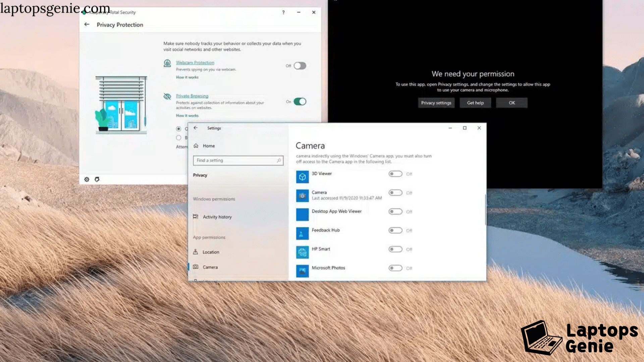Click the App permissions section label
Image resolution: width=644 pixels, height=362 pixels.
[209, 237]
